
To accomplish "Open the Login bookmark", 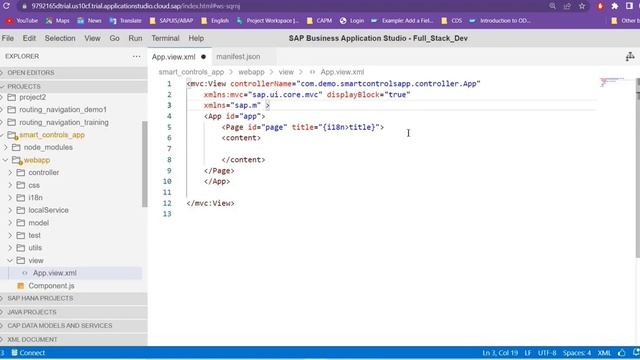I will pos(352,20).
